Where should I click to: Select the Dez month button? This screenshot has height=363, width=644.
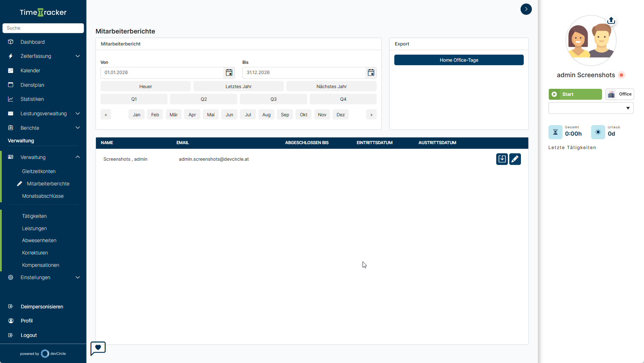341,115
